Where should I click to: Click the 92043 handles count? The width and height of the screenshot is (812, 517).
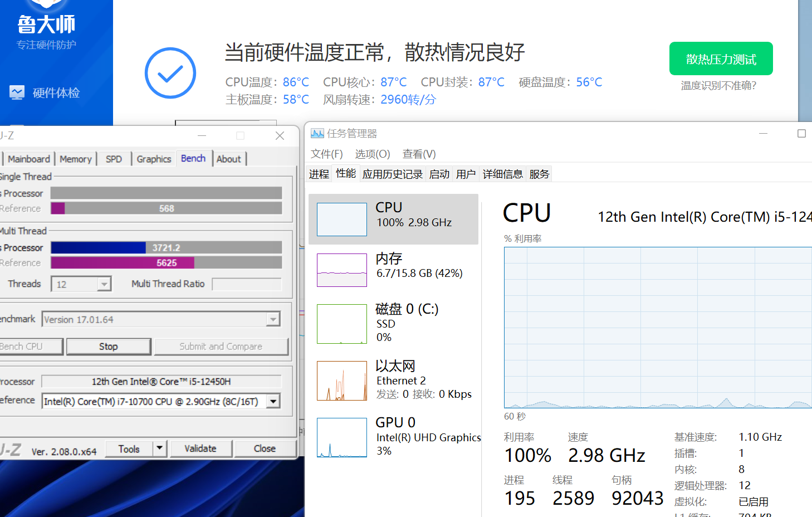[x=637, y=498]
